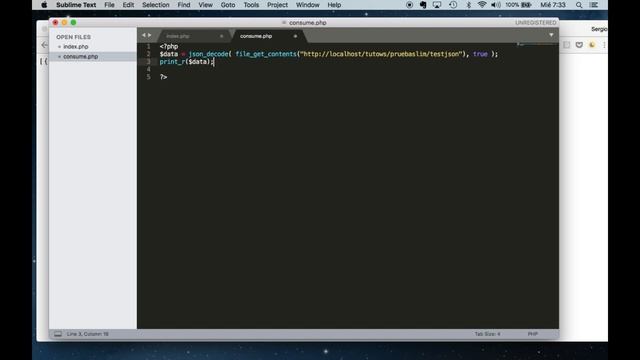This screenshot has height=360, width=640.
Task: Click the minimap in the editor
Action: pyautogui.click(x=536, y=45)
